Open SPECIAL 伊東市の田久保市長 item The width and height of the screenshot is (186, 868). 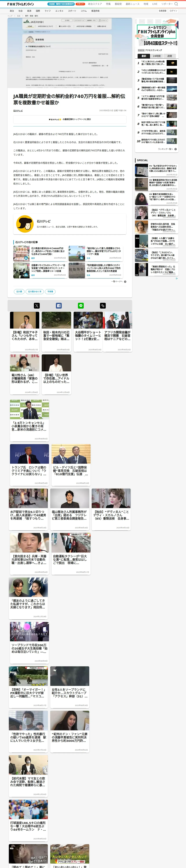pyautogui.click(x=157, y=227)
